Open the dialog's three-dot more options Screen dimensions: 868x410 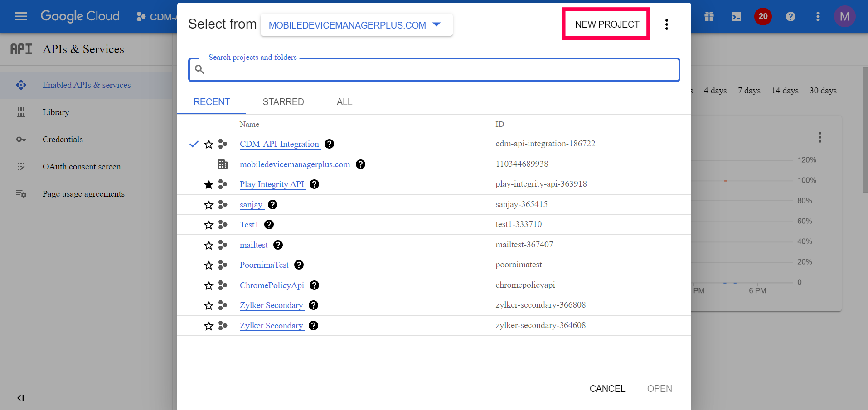(666, 24)
